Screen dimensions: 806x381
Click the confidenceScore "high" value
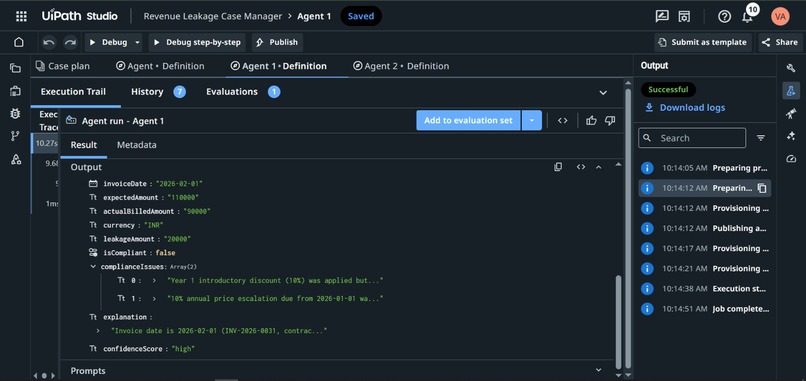pyautogui.click(x=183, y=349)
